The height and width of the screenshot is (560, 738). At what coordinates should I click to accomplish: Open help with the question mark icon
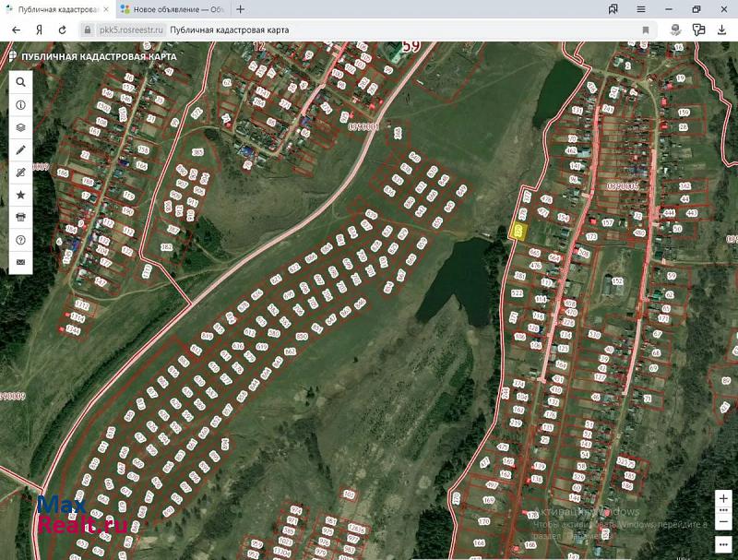pos(20,240)
